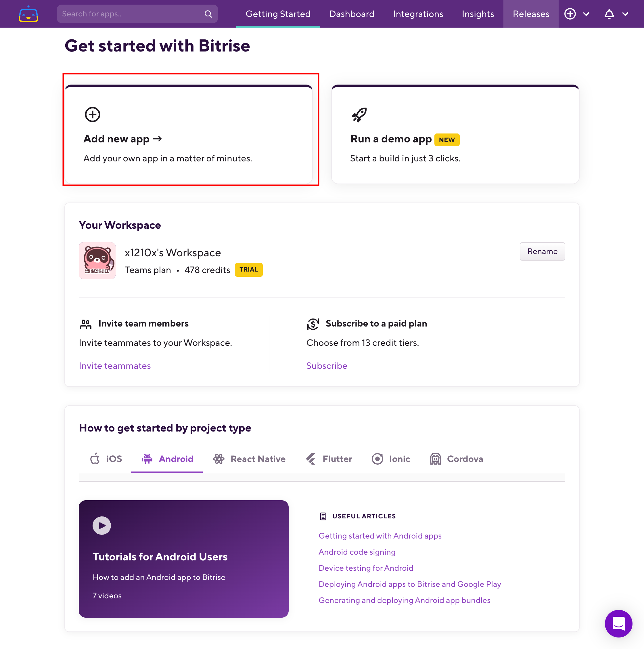Open the Dashboard menu item
This screenshot has height=649, width=644.
click(x=352, y=14)
